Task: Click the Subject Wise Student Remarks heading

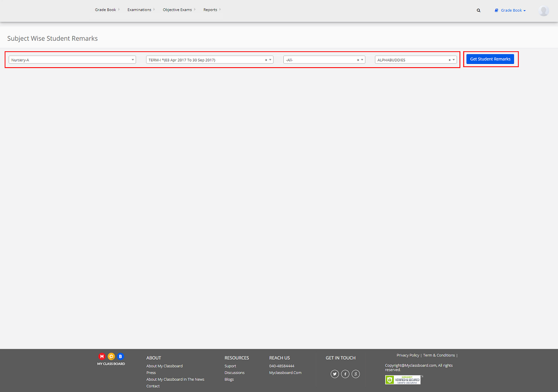Action: (53, 39)
